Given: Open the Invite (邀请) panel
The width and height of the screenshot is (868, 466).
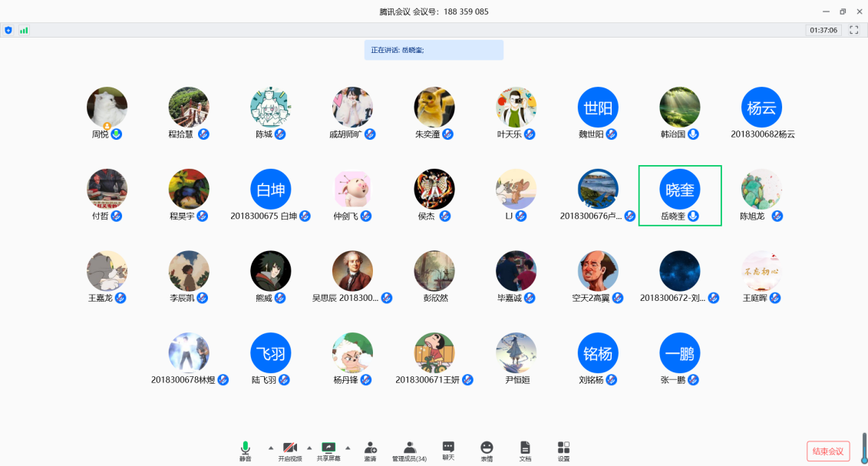Looking at the screenshot, I should [370, 451].
